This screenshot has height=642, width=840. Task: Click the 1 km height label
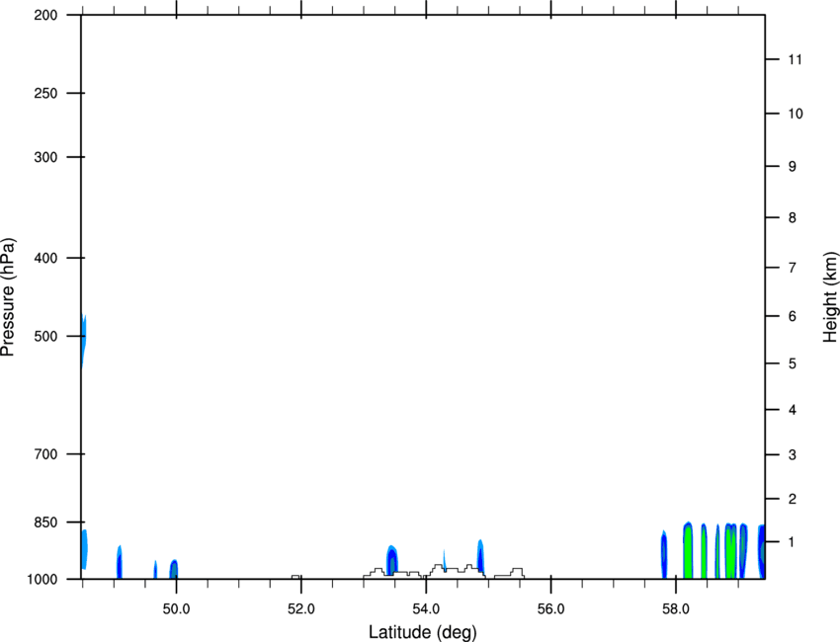[792, 542]
